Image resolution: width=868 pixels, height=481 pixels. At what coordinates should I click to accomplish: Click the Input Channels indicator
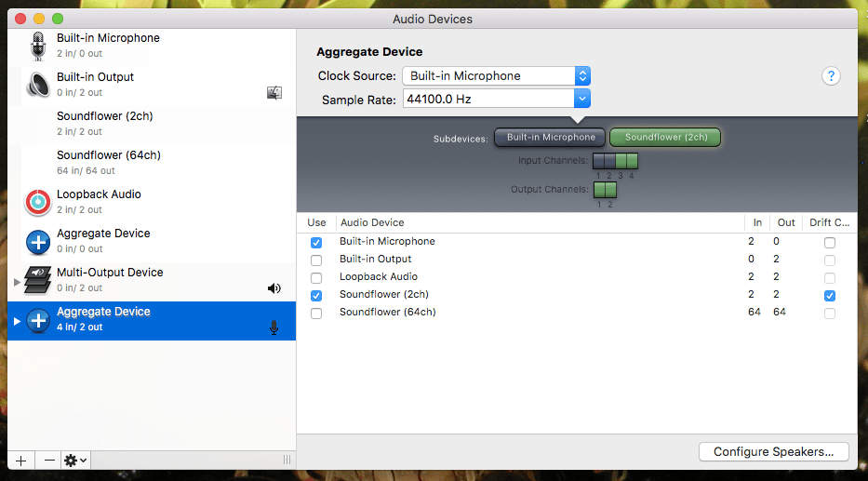(615, 161)
